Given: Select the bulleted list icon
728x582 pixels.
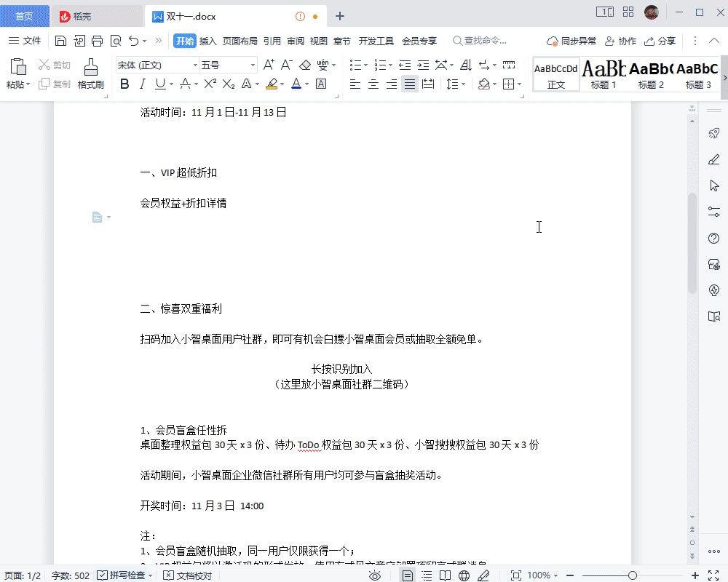Looking at the screenshot, I should 357,64.
